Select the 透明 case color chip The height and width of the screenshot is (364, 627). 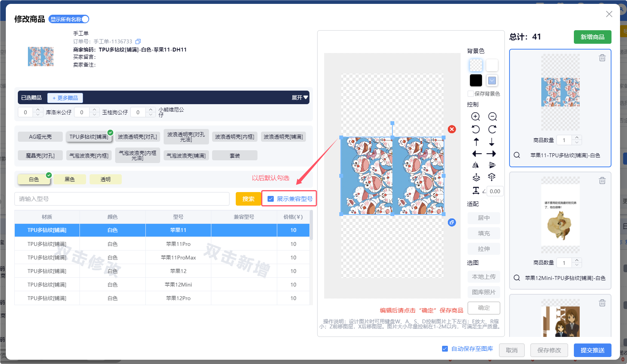(105, 179)
